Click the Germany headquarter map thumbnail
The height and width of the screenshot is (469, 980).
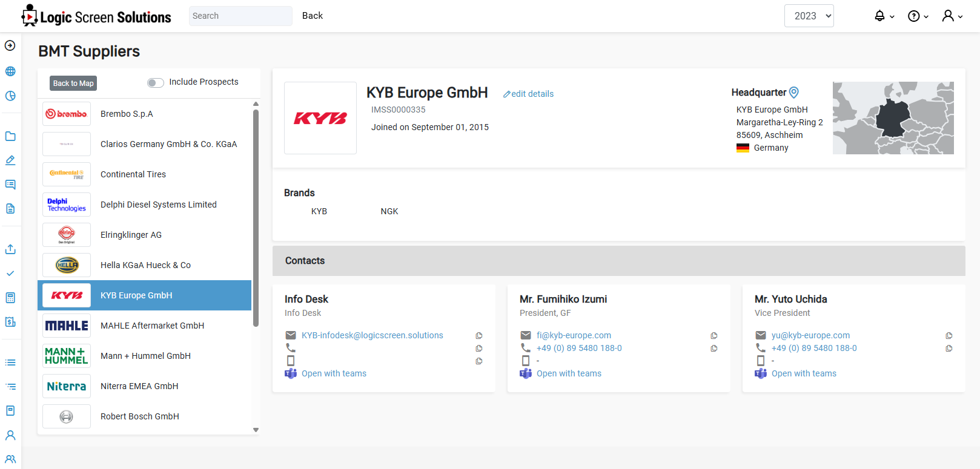click(x=893, y=118)
